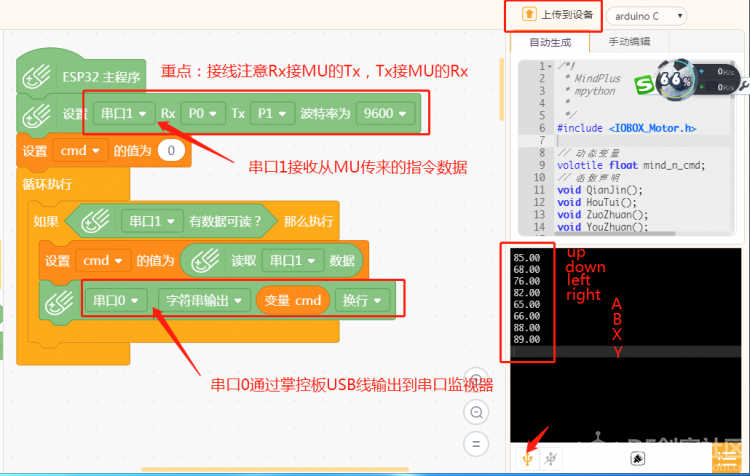Collapse the comment fold arrow at line 1
750x476 pixels.
[x=550, y=66]
